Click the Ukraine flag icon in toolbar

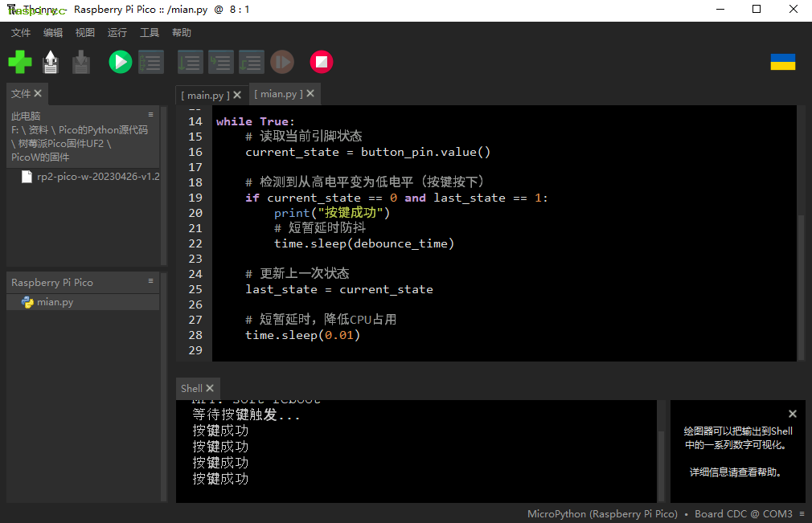pyautogui.click(x=782, y=62)
